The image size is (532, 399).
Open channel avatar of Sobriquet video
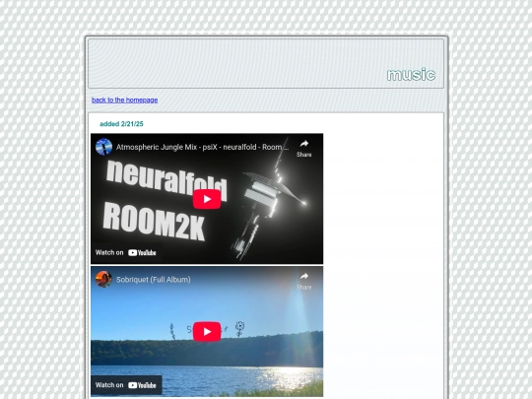pos(103,279)
